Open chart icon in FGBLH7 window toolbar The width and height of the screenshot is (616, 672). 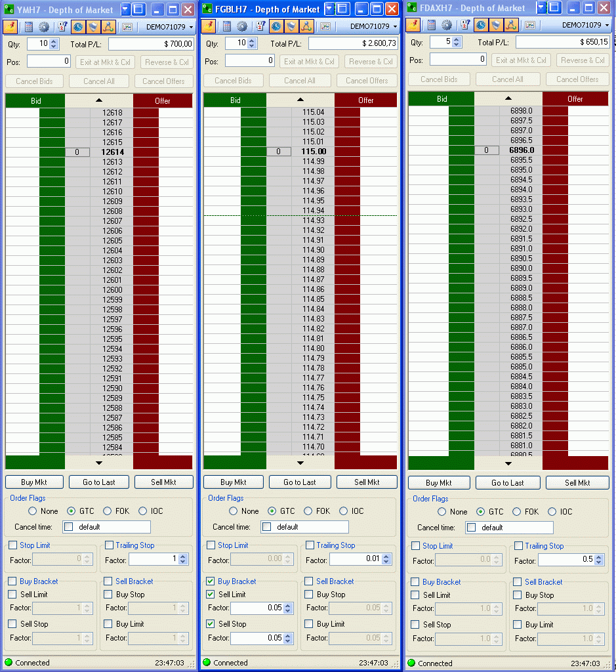click(x=325, y=26)
